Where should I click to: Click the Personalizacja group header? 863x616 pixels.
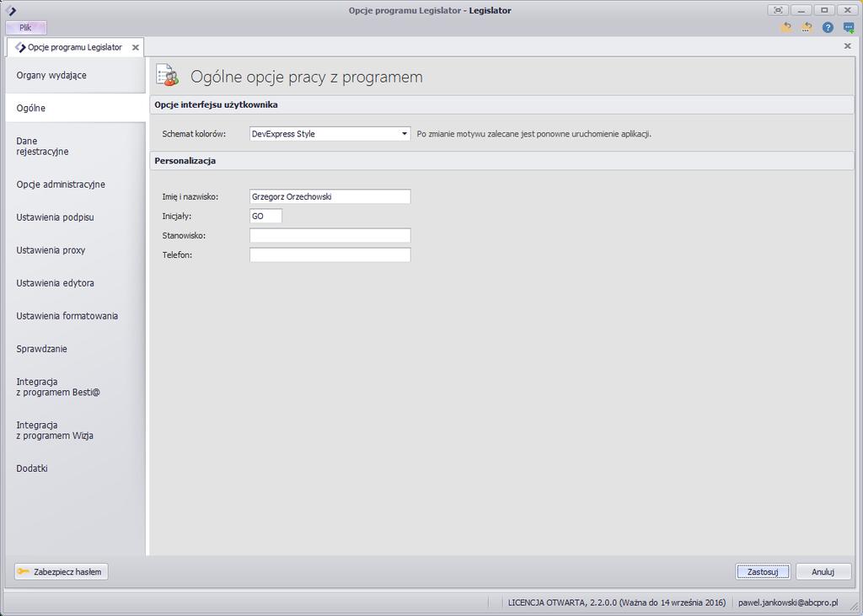point(501,161)
